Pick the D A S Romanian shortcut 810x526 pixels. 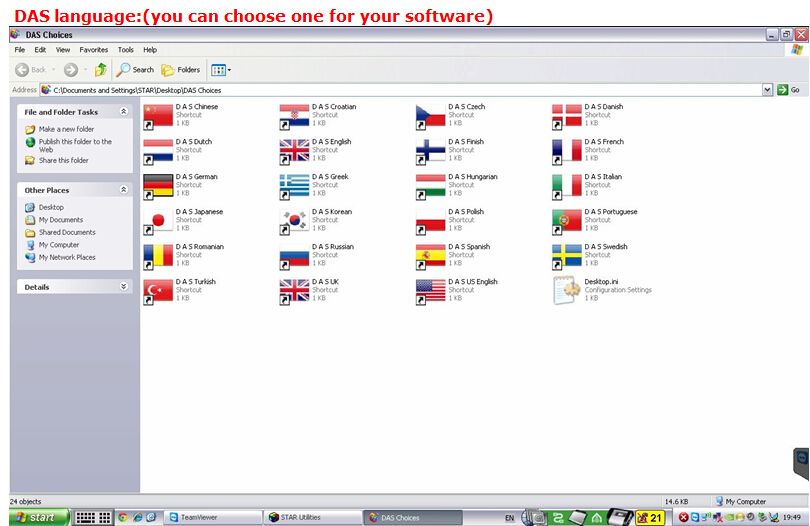pos(184,256)
